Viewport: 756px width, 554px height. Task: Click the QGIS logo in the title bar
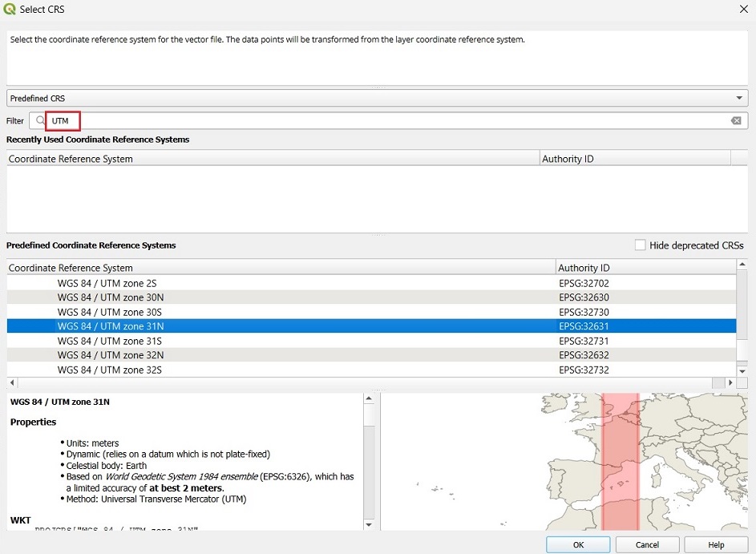(x=10, y=10)
